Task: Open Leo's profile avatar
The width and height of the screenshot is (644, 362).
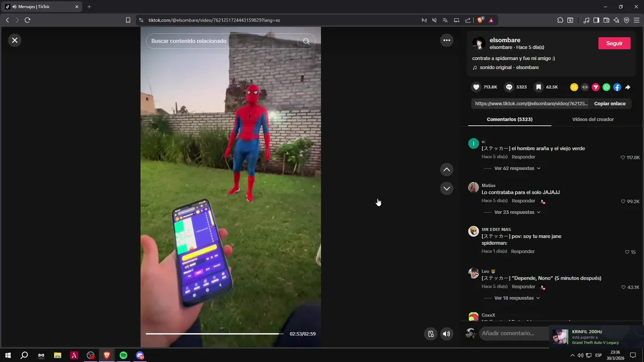Action: (x=473, y=273)
